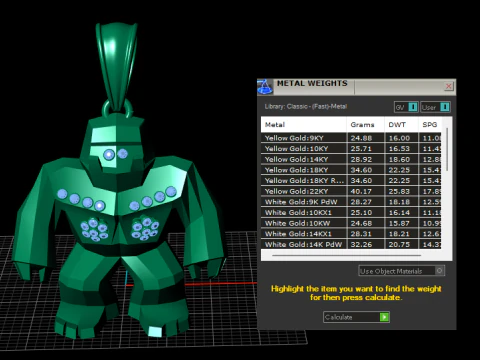This screenshot has height=360, width=480.
Task: Click grams value 40.17
Action: [361, 191]
